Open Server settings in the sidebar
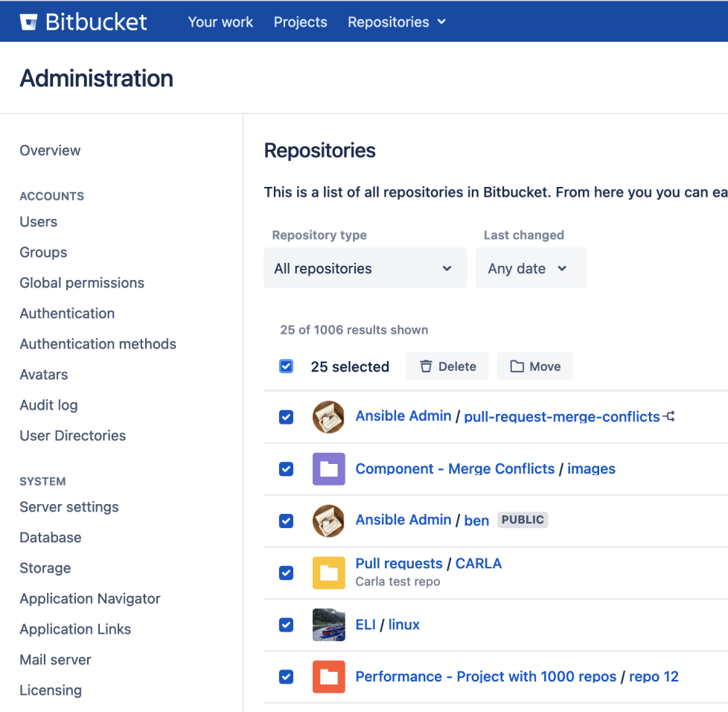This screenshot has height=712, width=728. 69,506
